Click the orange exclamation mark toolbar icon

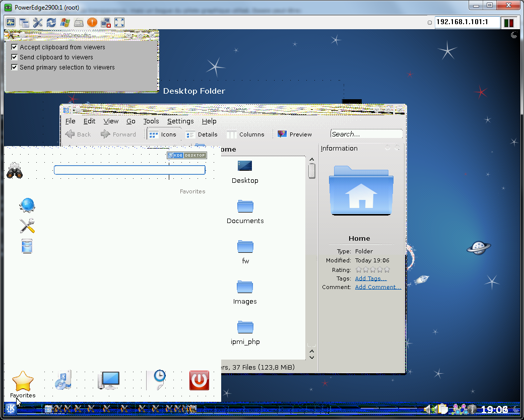(92, 23)
